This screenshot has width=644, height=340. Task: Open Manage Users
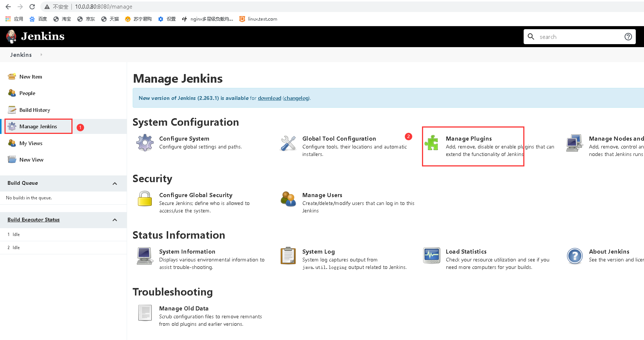[x=322, y=195]
